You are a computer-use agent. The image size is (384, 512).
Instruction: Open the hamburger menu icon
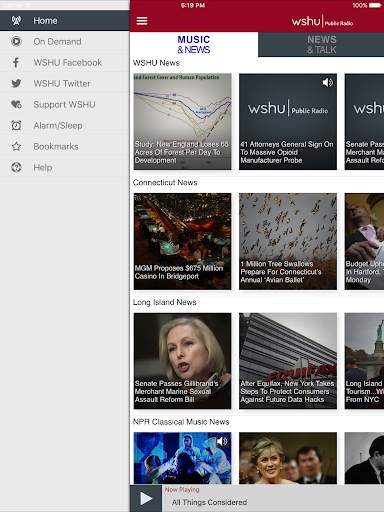point(142,21)
